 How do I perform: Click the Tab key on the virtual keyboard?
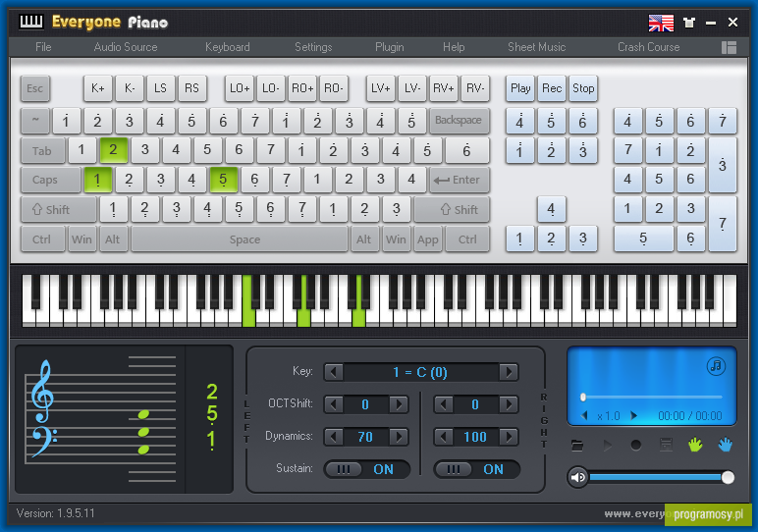click(43, 150)
